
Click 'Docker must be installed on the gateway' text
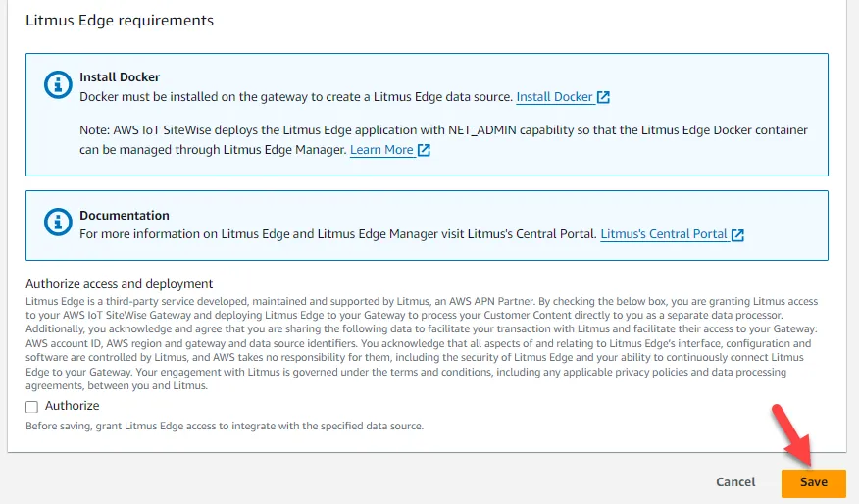(296, 97)
